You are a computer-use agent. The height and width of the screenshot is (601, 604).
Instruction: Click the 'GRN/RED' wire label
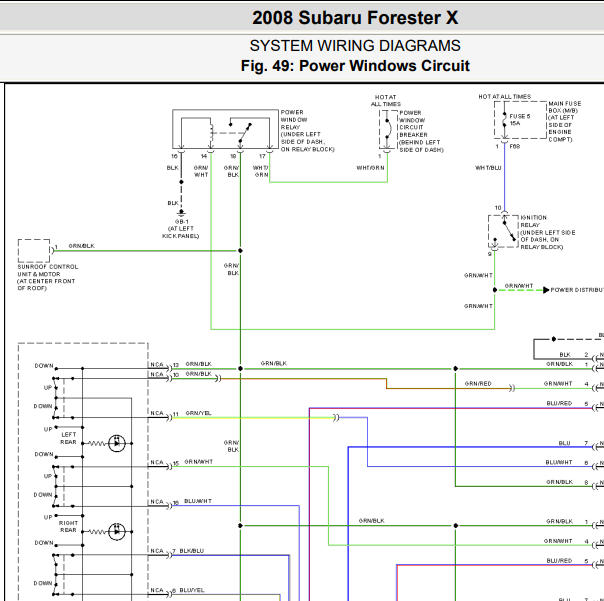478,384
